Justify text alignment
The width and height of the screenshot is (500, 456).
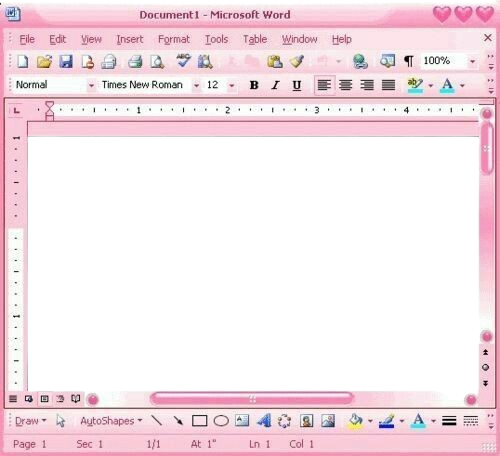coord(388,85)
